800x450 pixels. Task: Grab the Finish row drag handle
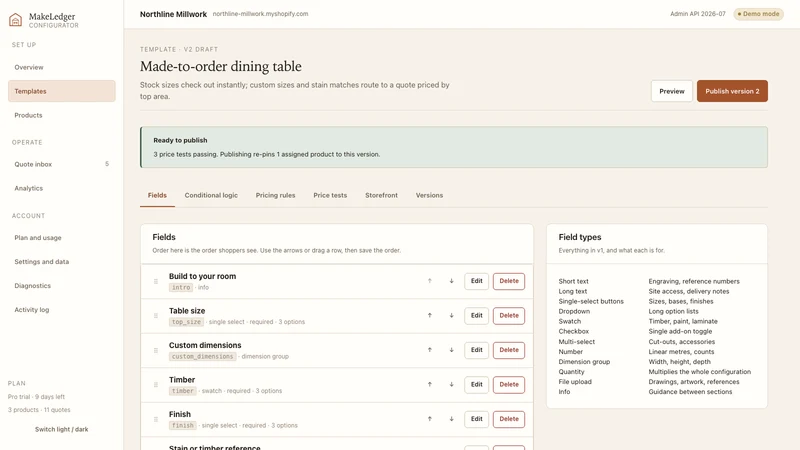pyautogui.click(x=156, y=419)
